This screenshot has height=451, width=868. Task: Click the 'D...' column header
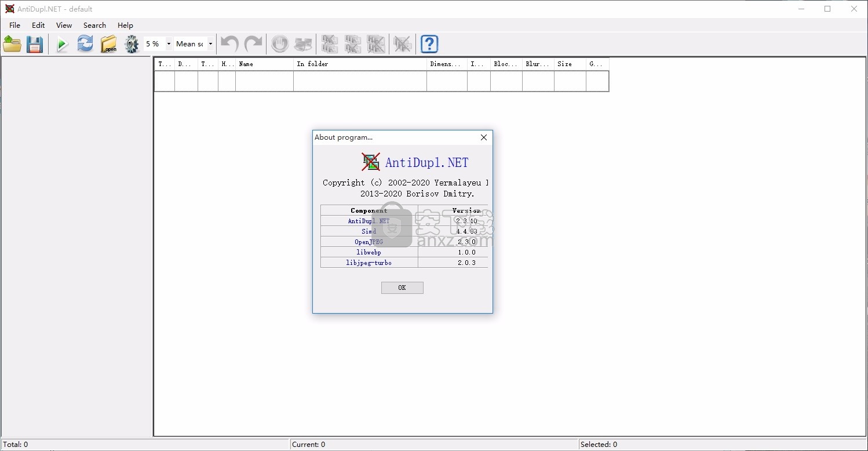(186, 64)
